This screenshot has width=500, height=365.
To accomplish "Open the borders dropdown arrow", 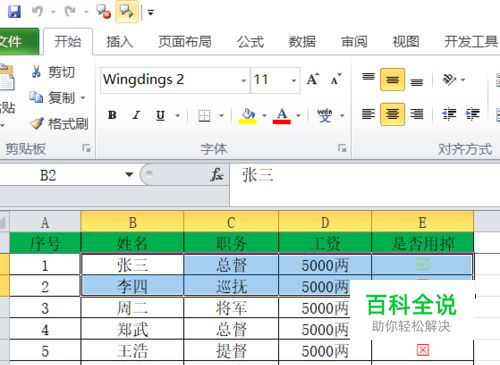I will (221, 116).
